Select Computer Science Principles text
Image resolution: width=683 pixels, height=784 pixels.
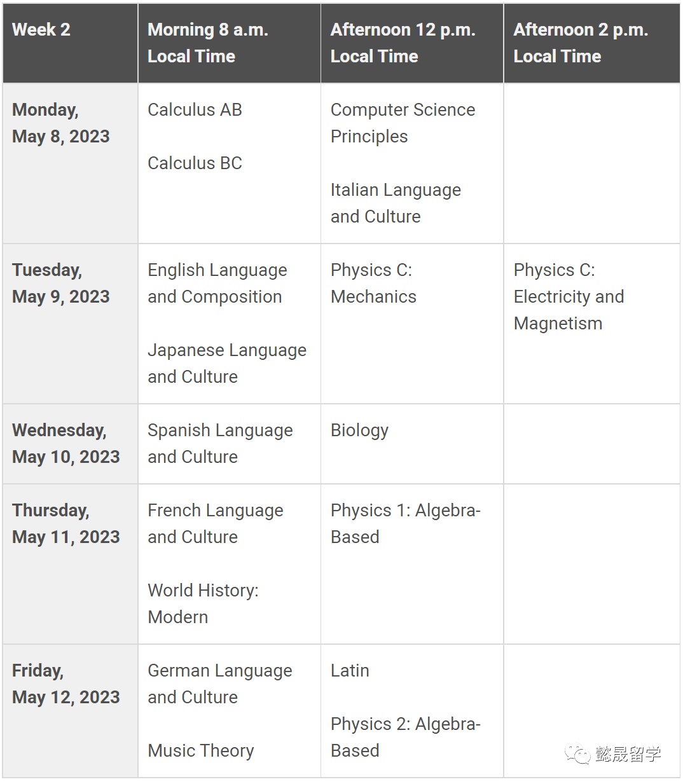(403, 123)
